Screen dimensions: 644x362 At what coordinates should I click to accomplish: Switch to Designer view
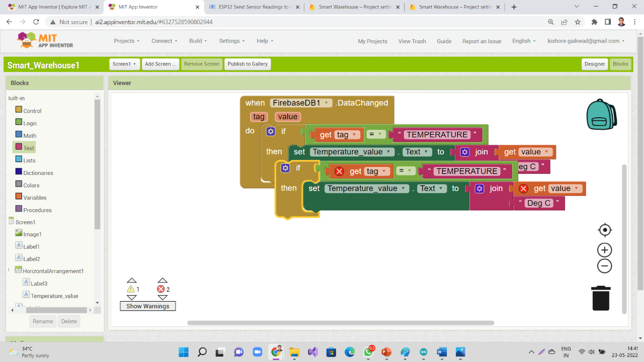(x=595, y=64)
